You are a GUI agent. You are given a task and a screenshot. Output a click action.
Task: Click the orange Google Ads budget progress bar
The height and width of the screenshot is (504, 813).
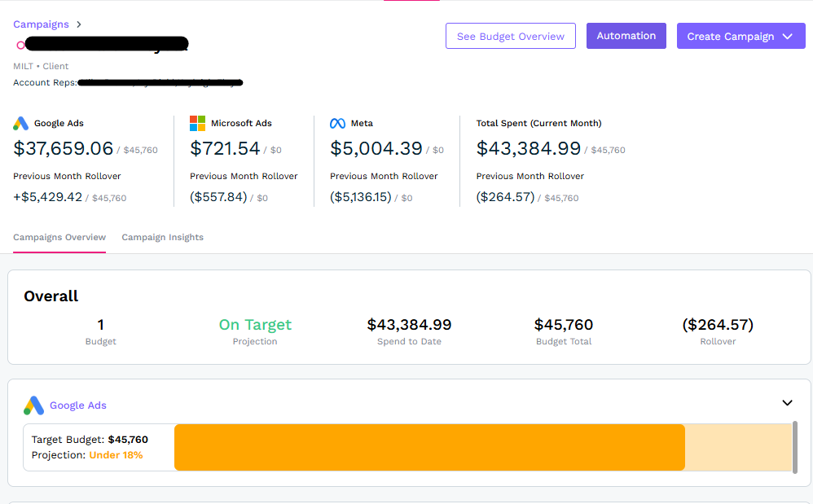click(429, 447)
